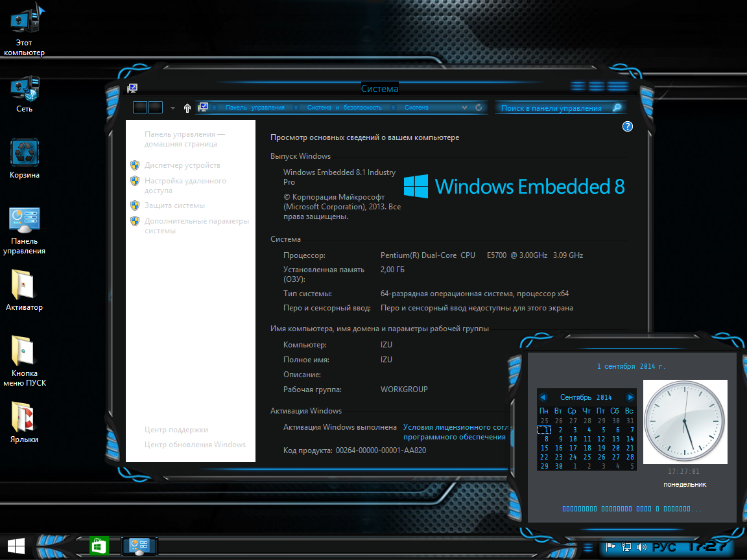Select day 30 in the calendar
Viewport: 747px width, 560px height.
[x=559, y=466]
